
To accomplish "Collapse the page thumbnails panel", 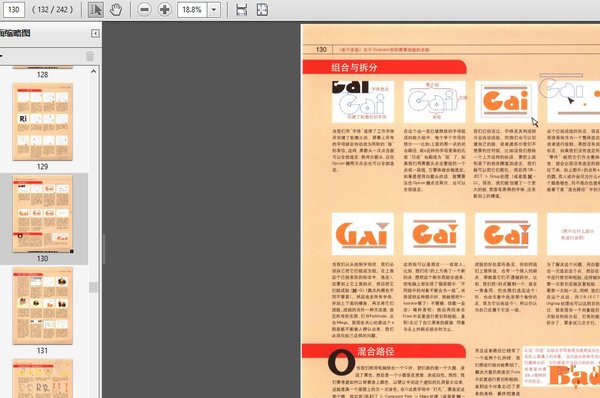I will (x=95, y=34).
